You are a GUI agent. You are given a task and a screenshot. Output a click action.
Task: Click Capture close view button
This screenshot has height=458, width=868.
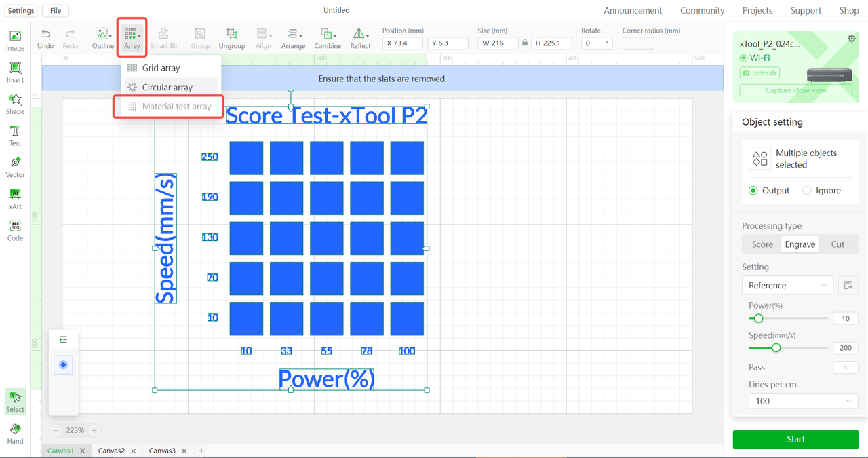coord(795,90)
